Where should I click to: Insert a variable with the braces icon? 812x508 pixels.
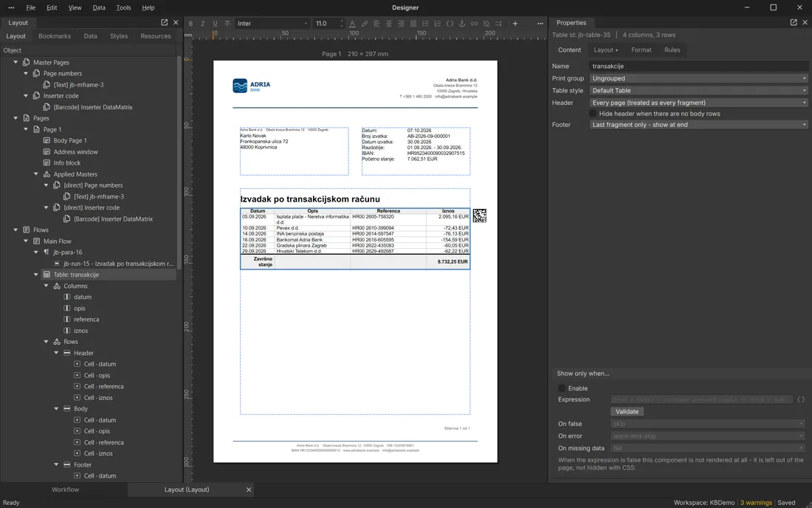click(x=450, y=24)
